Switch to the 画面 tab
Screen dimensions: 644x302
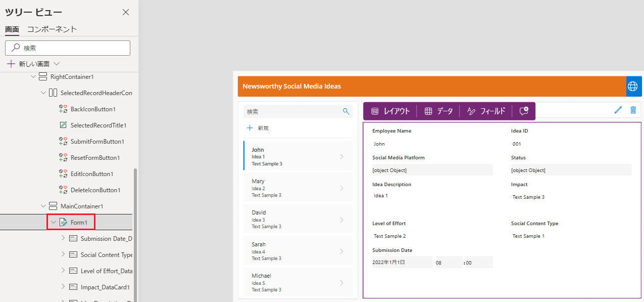tap(12, 29)
